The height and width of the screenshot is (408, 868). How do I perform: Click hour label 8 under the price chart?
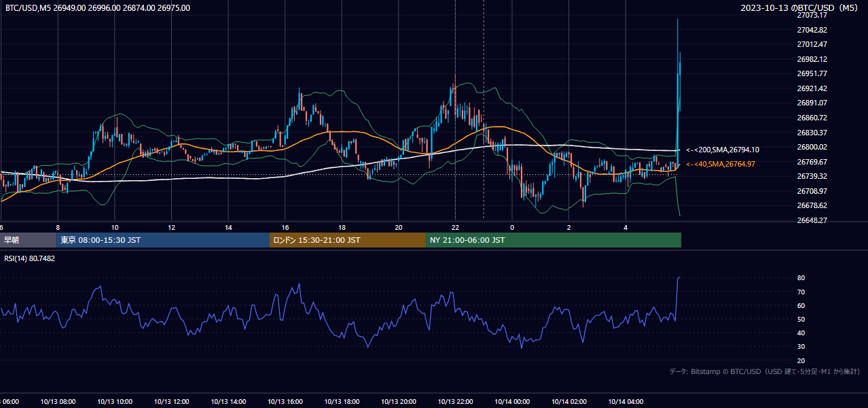pyautogui.click(x=58, y=227)
